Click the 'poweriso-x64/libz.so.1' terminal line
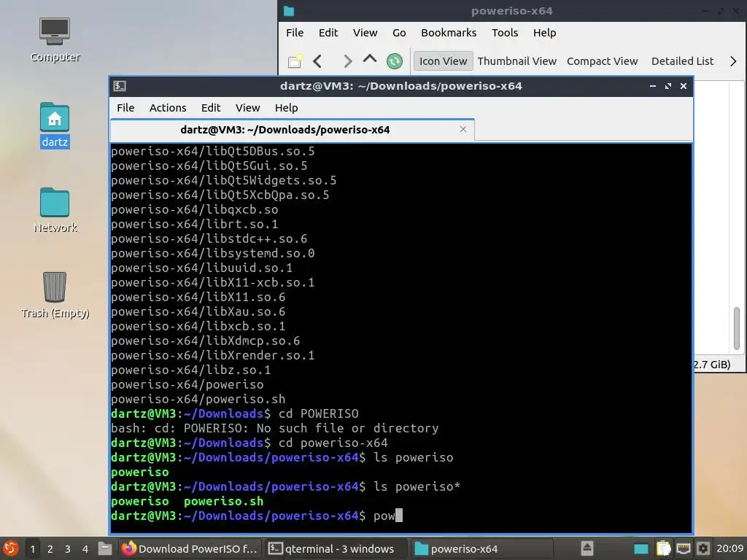 [x=190, y=370]
